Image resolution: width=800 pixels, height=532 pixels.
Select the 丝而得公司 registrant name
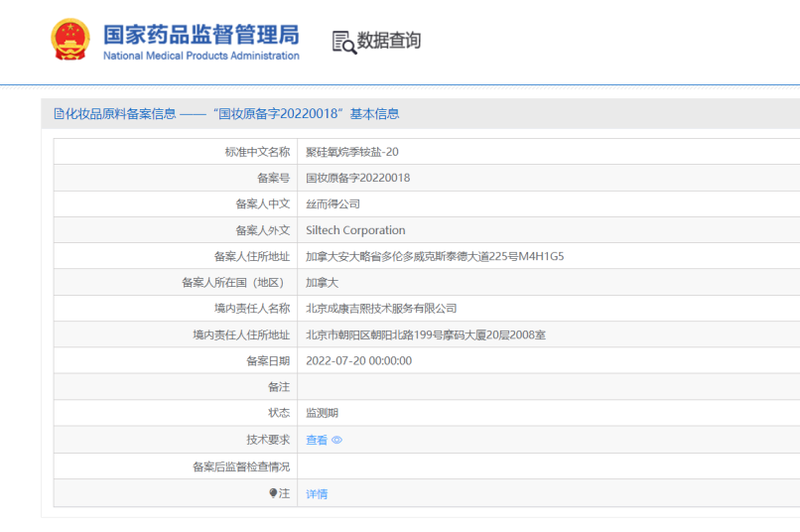coord(333,203)
